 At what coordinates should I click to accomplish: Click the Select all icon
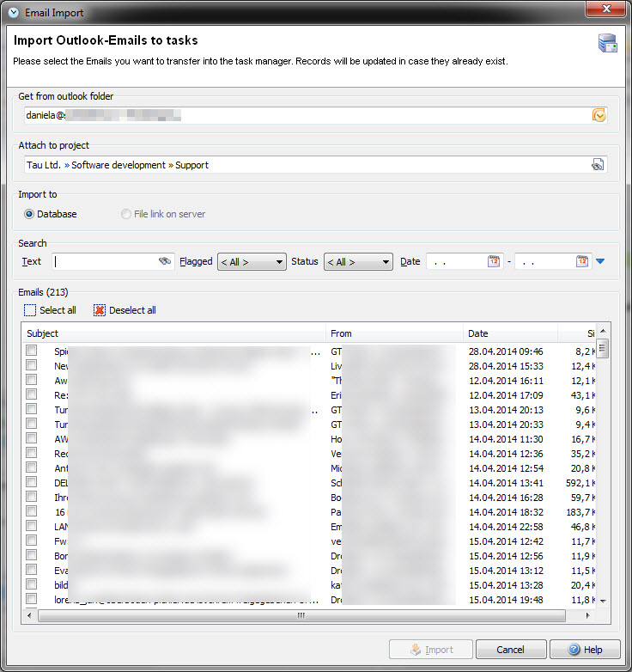click(31, 310)
